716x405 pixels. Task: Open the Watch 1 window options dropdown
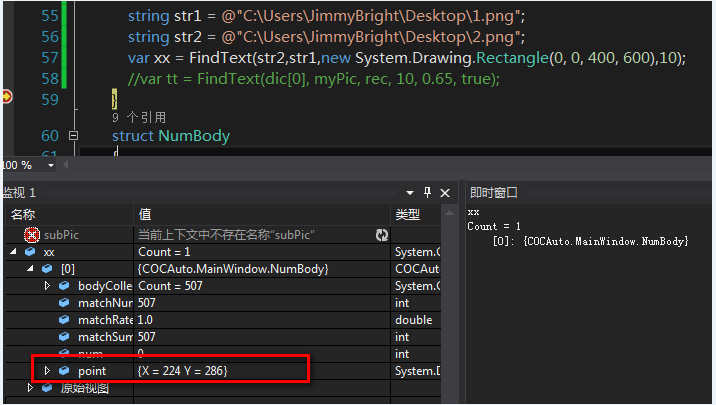click(x=410, y=193)
